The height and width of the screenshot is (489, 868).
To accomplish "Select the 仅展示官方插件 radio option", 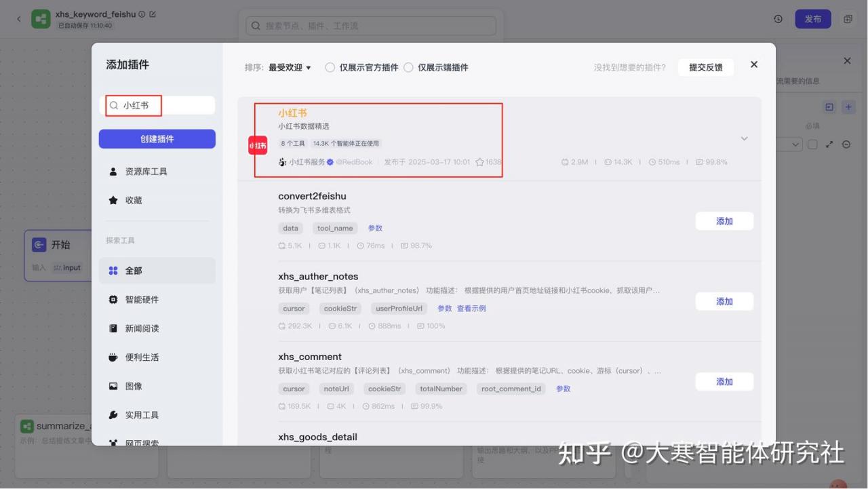I will pyautogui.click(x=330, y=67).
